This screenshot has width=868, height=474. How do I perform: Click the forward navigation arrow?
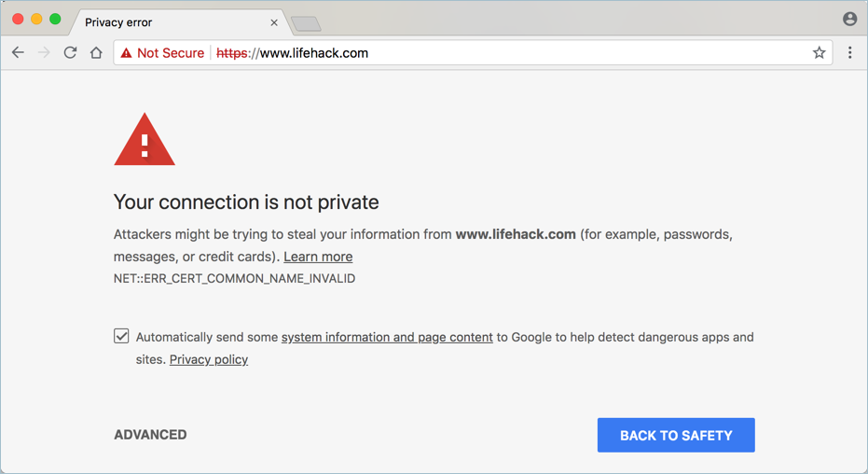[44, 53]
